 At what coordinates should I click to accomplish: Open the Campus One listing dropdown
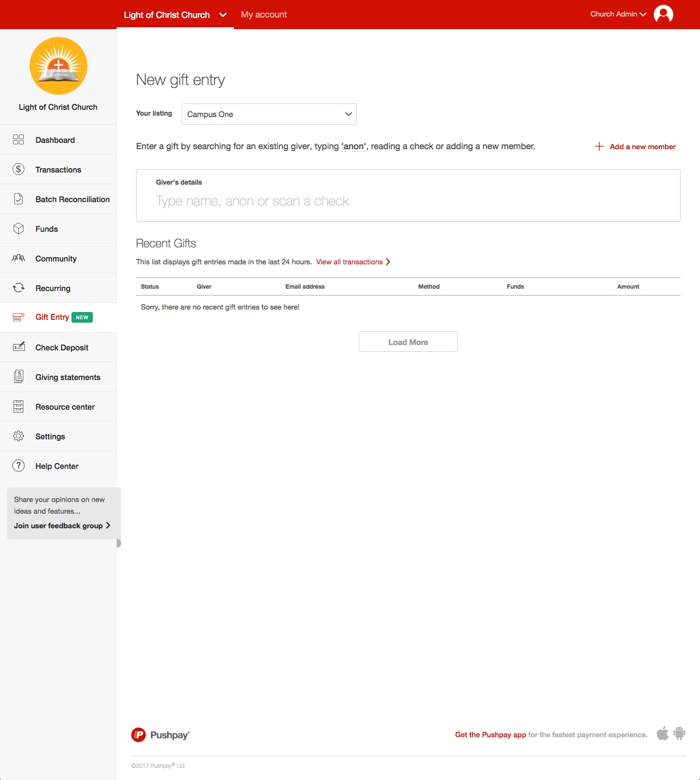coord(269,114)
